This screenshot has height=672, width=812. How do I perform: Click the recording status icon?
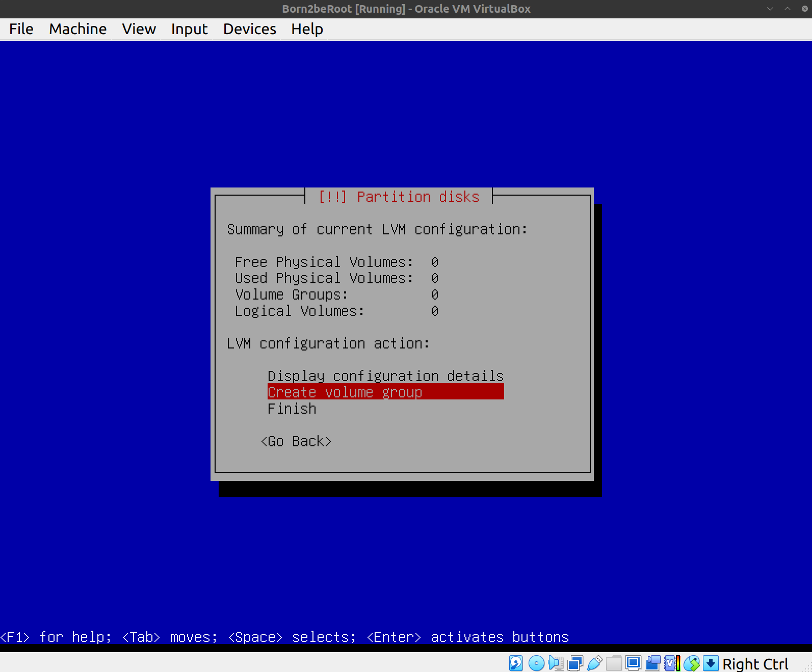pos(652,663)
